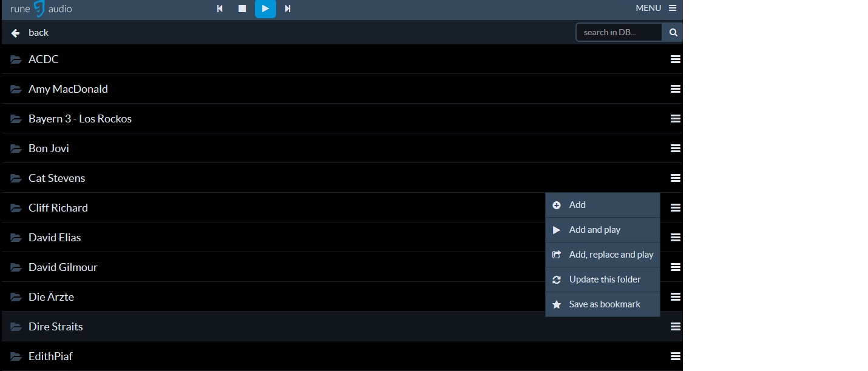
Task: Open the Bayern 3 - Los Rockos folder
Action: click(342, 118)
